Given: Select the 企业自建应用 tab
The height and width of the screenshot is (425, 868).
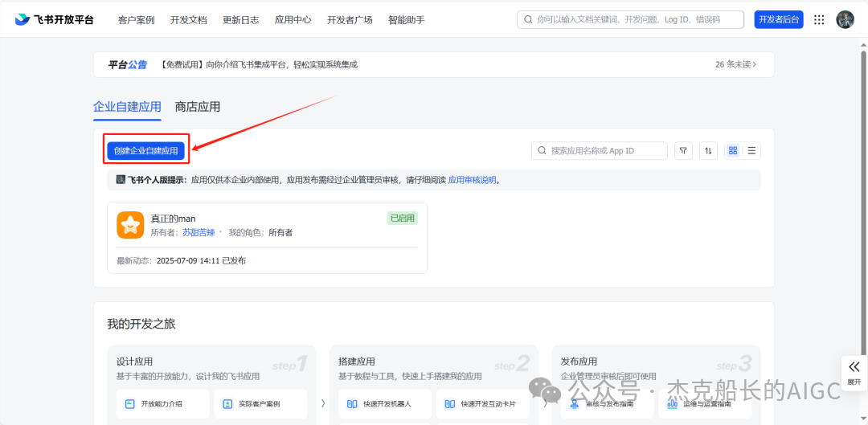Looking at the screenshot, I should pos(127,107).
